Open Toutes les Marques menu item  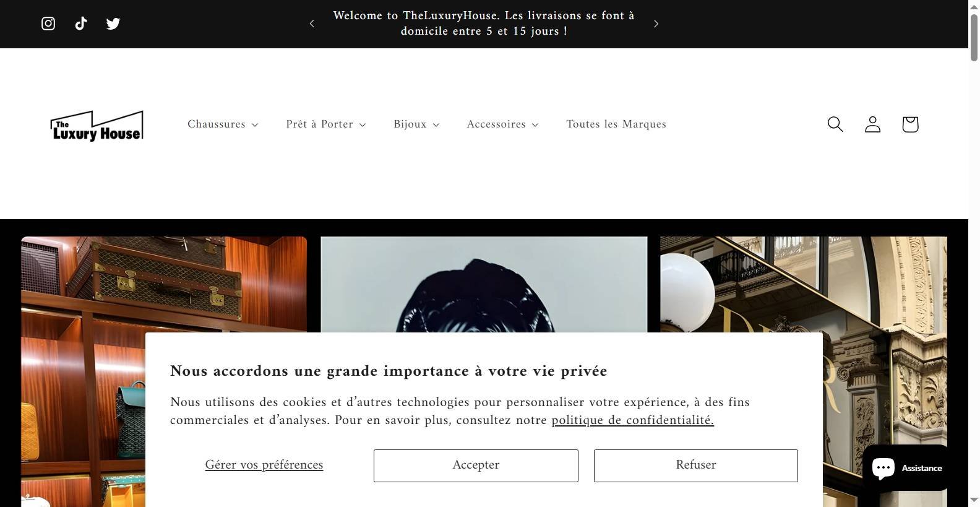pos(616,124)
